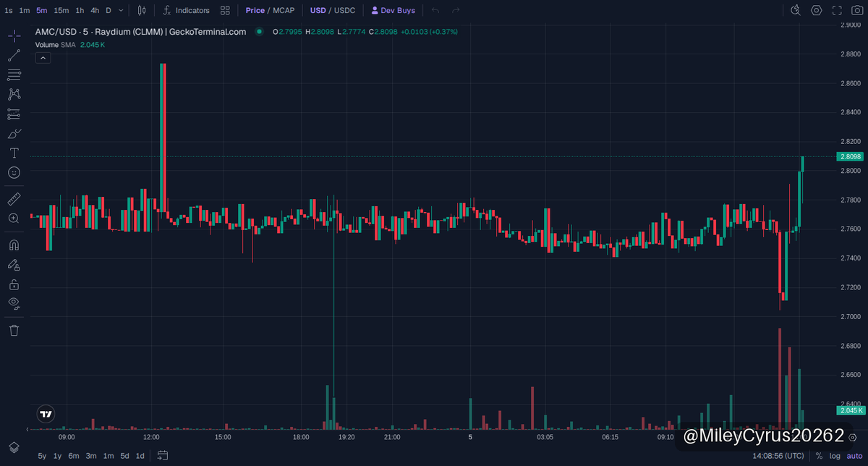Set date range to 5y
Image resolution: width=868 pixels, height=466 pixels.
(42, 456)
